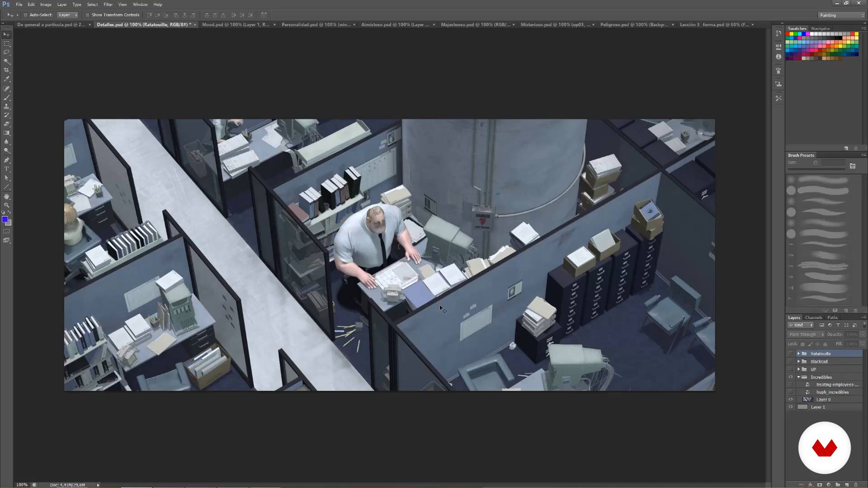868x488 pixels.
Task: Select the Zoom tool
Action: click(7, 205)
